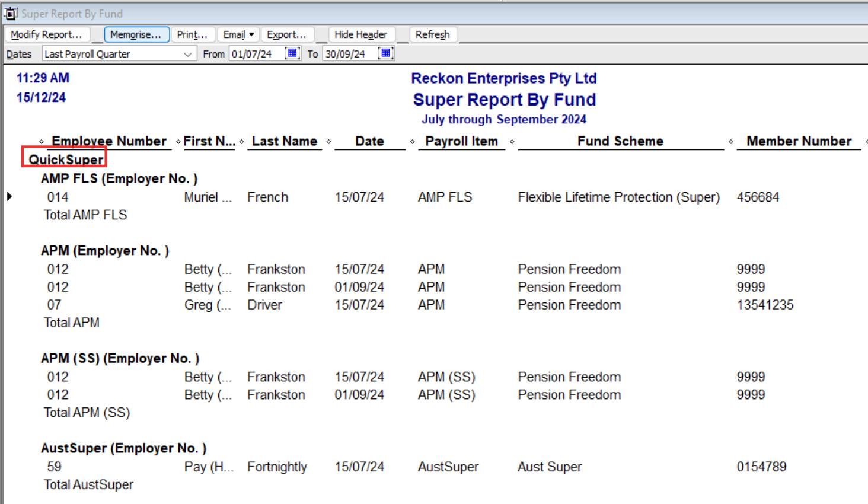868x504 pixels.
Task: Open the To date calendar picker
Action: (x=386, y=53)
